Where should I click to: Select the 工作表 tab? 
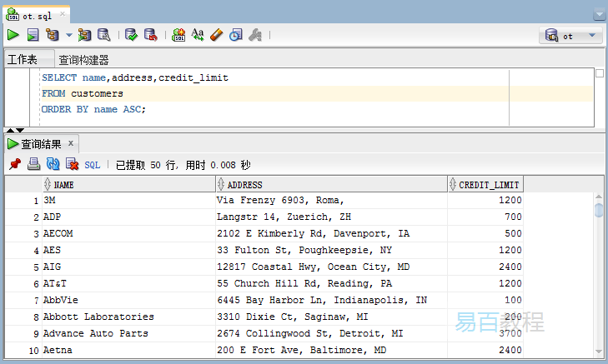[x=23, y=60]
